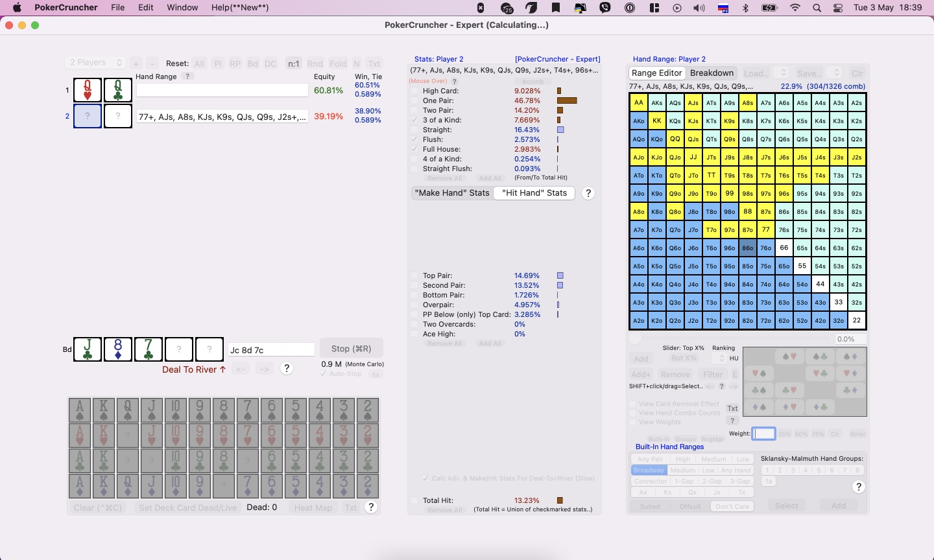Select the 8 of diamonds board card
This screenshot has height=560, width=934.
[118, 349]
